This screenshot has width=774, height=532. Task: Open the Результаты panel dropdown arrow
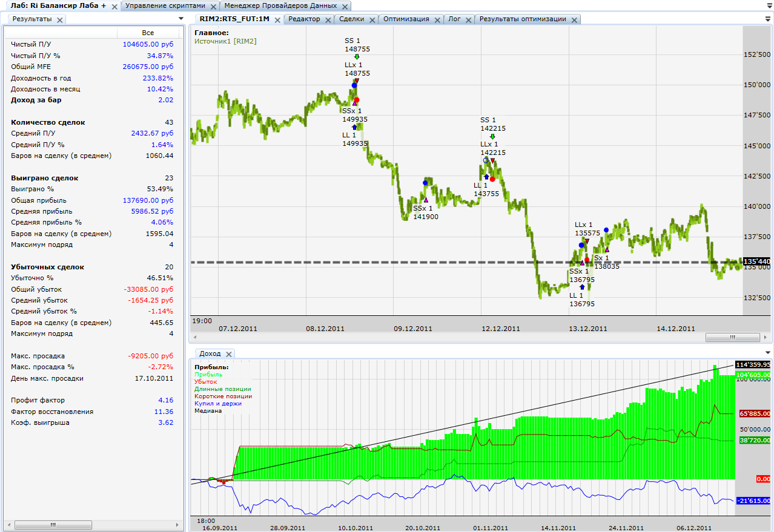click(180, 19)
